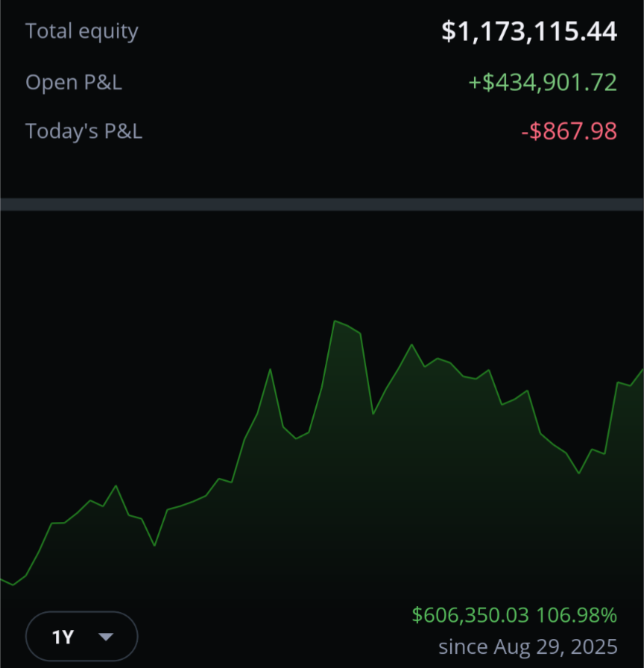Screen dimensions: 644x668
Task: Click the since Aug 29, 2025 text
Action: tap(528, 646)
